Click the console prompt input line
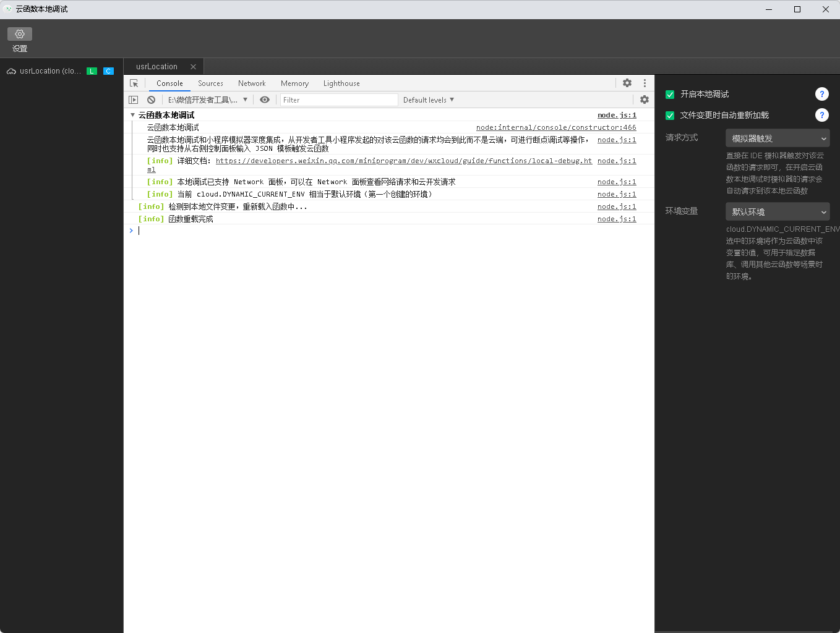Screen dimensions: 840x633 pyautogui.click(x=390, y=231)
